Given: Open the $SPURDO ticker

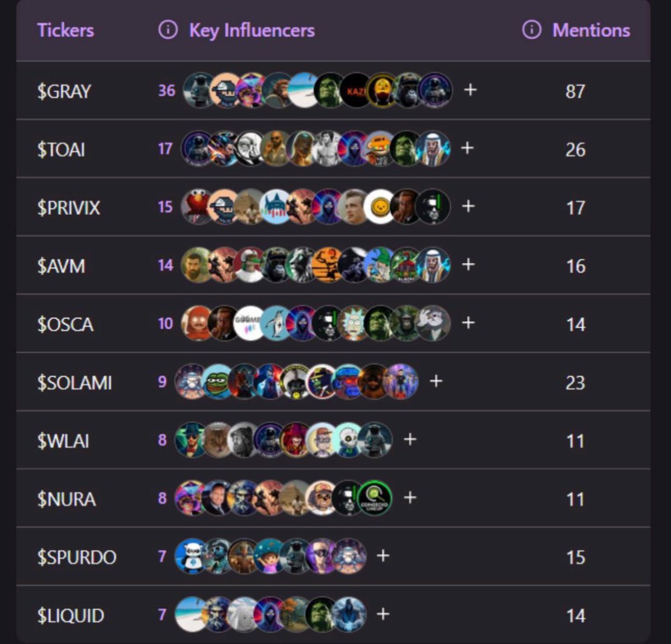Looking at the screenshot, I should (77, 557).
